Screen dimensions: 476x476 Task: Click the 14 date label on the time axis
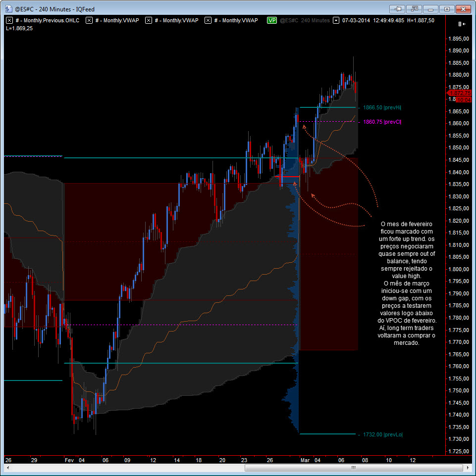[177, 460]
